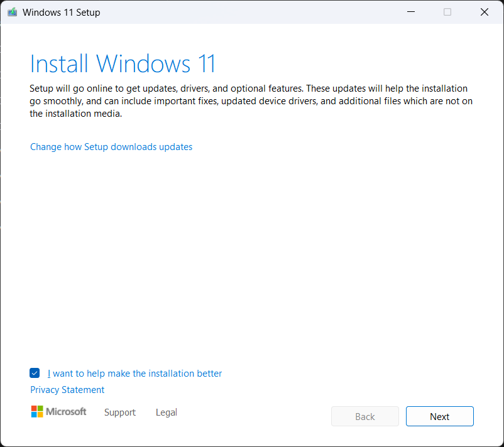
Task: Close the Windows 11 Setup window
Action: coord(485,12)
